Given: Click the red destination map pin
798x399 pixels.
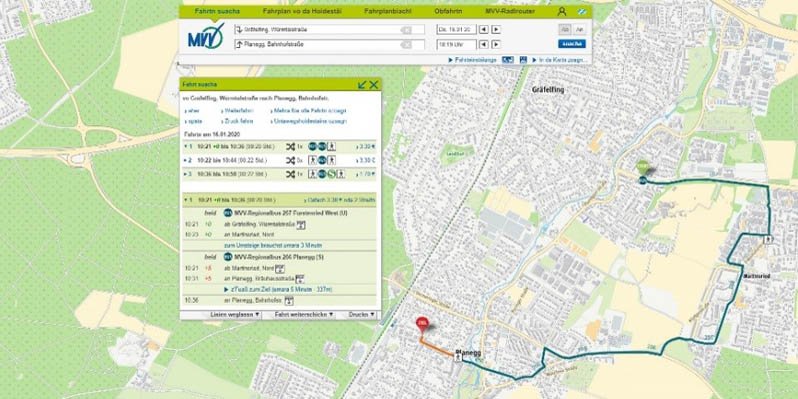Looking at the screenshot, I should coord(421,324).
